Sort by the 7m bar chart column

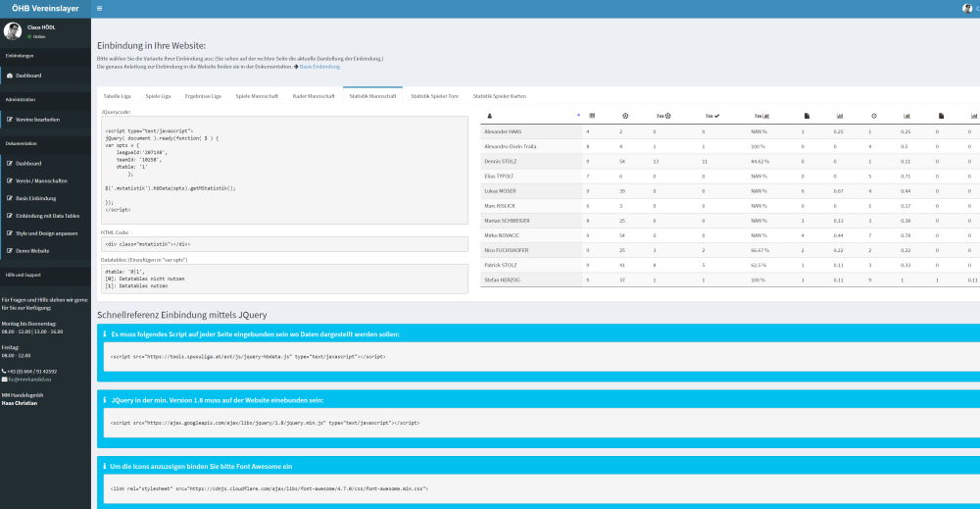[761, 116]
